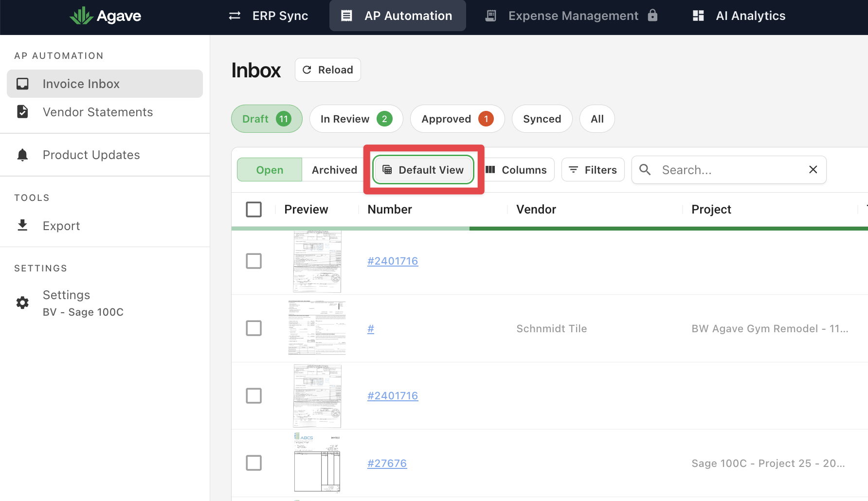The height and width of the screenshot is (501, 868).
Task: Open invoice link #27676
Action: pos(387,464)
